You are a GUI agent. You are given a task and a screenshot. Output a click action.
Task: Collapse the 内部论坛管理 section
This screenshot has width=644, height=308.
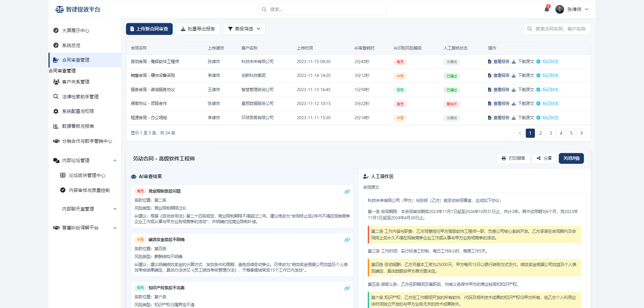click(85, 160)
